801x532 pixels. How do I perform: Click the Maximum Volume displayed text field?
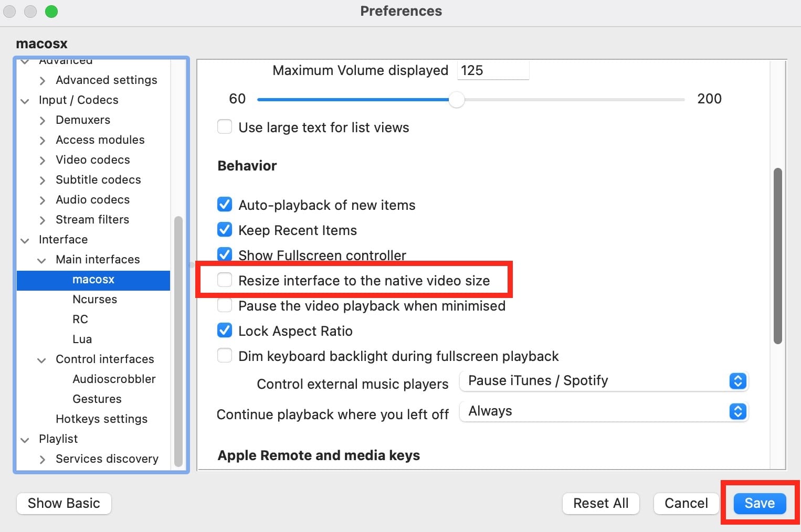[492, 70]
